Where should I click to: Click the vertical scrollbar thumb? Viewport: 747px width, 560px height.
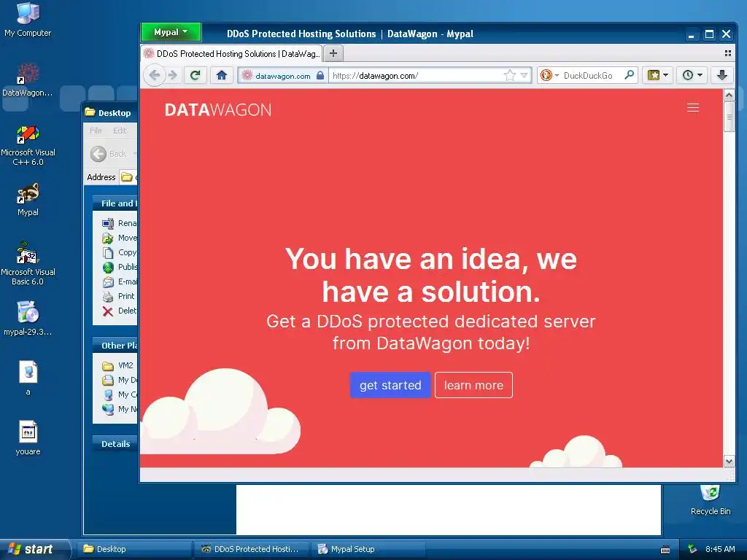tap(729, 116)
